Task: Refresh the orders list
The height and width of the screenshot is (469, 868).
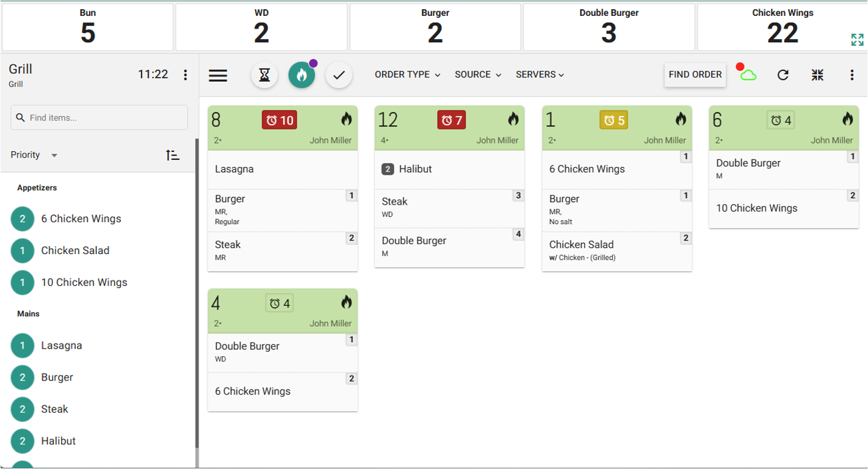Action: 783,75
